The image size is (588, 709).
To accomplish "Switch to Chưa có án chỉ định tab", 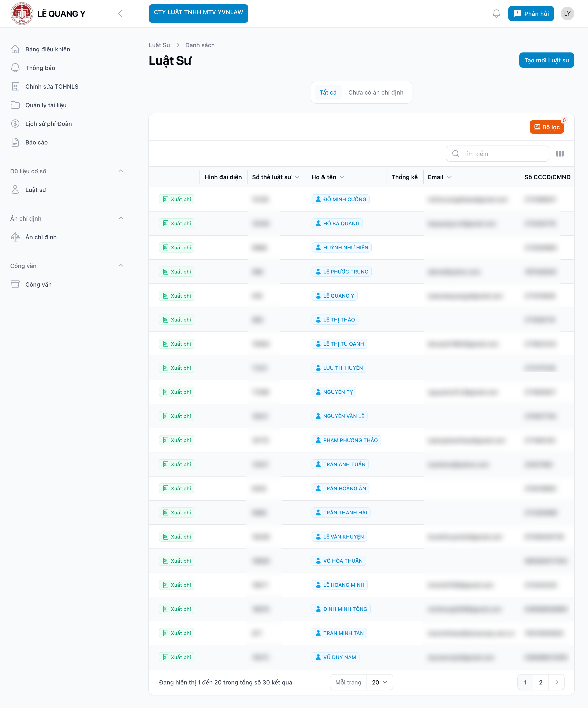I will click(x=375, y=92).
